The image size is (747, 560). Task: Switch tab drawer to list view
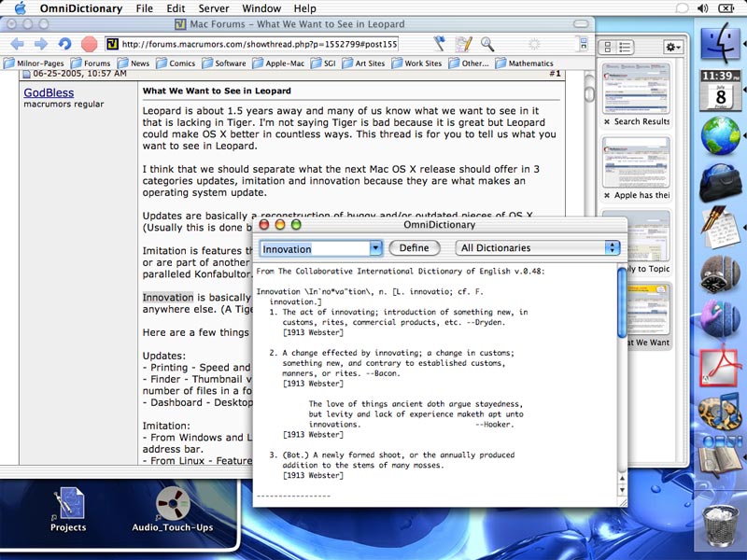click(624, 48)
